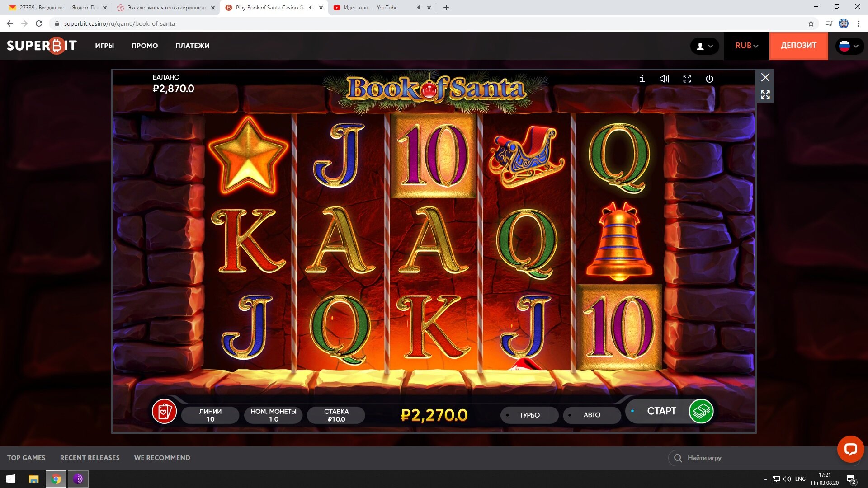Image resolution: width=868 pixels, height=488 pixels.
Task: Expand the user account dropdown
Action: coord(704,46)
